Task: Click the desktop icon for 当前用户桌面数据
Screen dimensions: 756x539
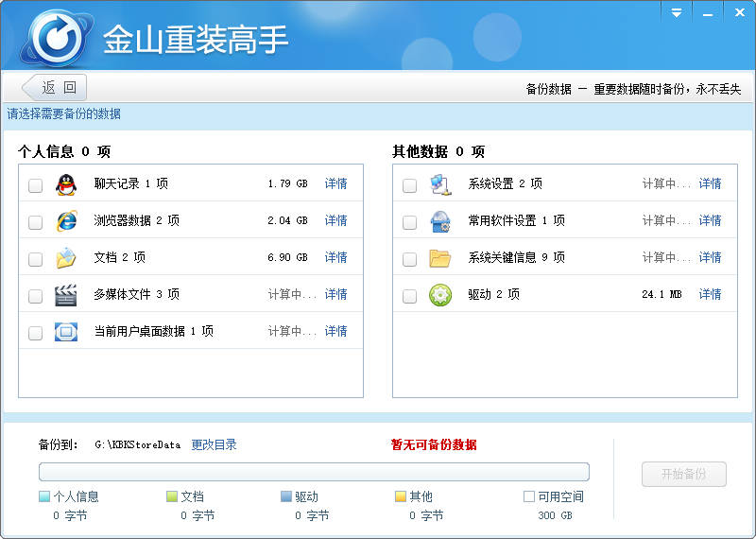Action: (66, 332)
